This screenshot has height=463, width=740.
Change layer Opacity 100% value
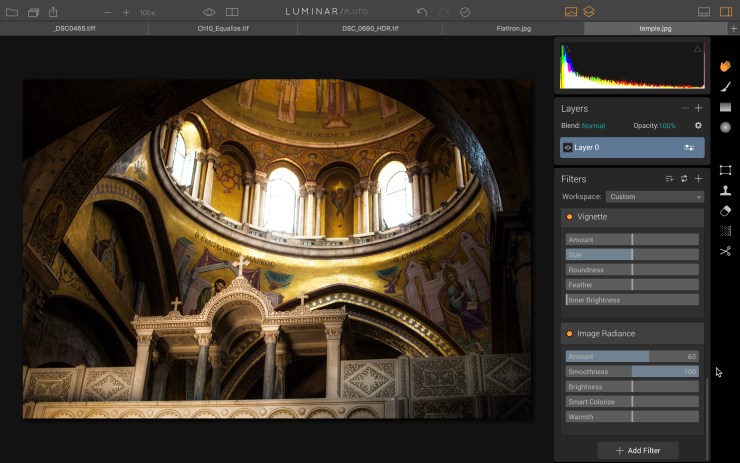(x=667, y=126)
